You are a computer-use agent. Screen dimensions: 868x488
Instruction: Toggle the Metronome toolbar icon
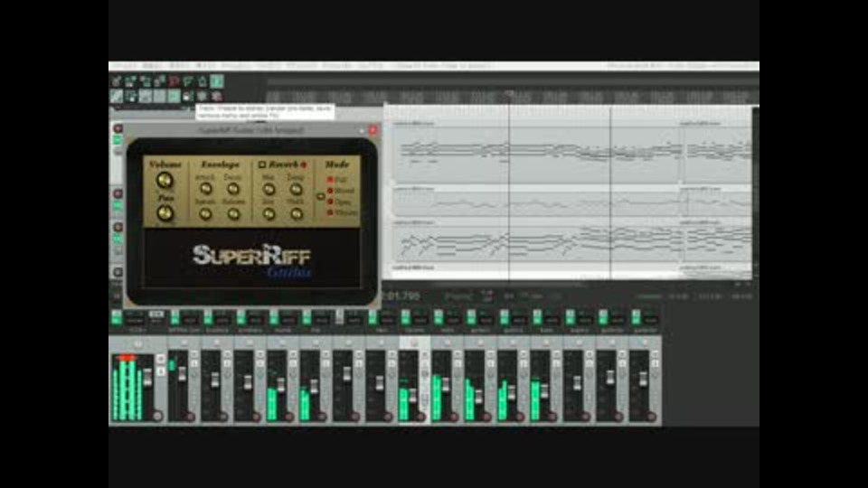tap(203, 81)
